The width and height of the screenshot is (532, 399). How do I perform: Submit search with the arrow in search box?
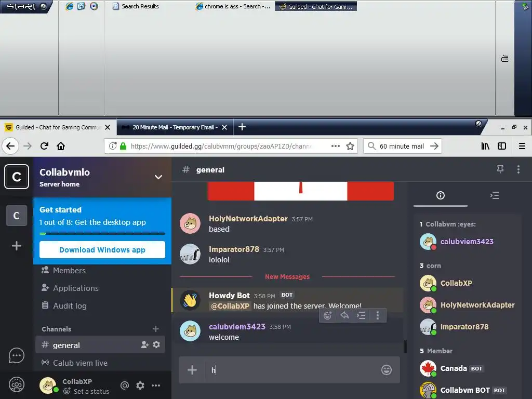point(434,146)
